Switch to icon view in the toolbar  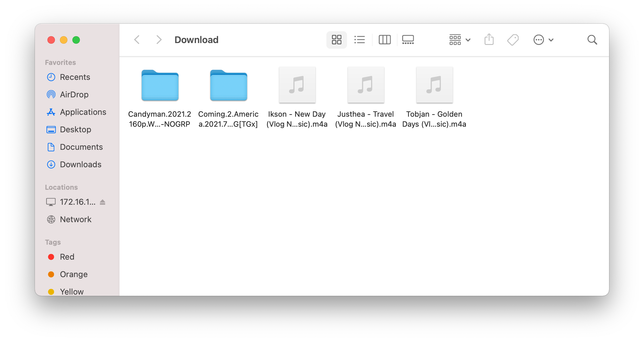pyautogui.click(x=336, y=40)
